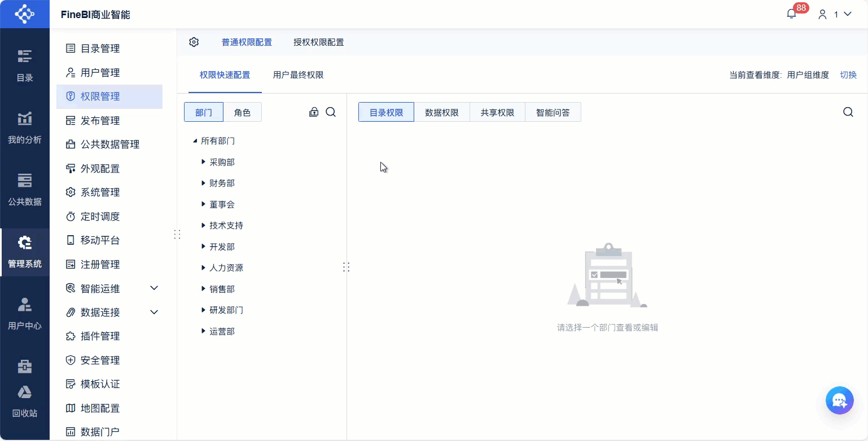The height and width of the screenshot is (441, 868).
Task: Expand the 研发部门 department node
Action: click(x=204, y=310)
